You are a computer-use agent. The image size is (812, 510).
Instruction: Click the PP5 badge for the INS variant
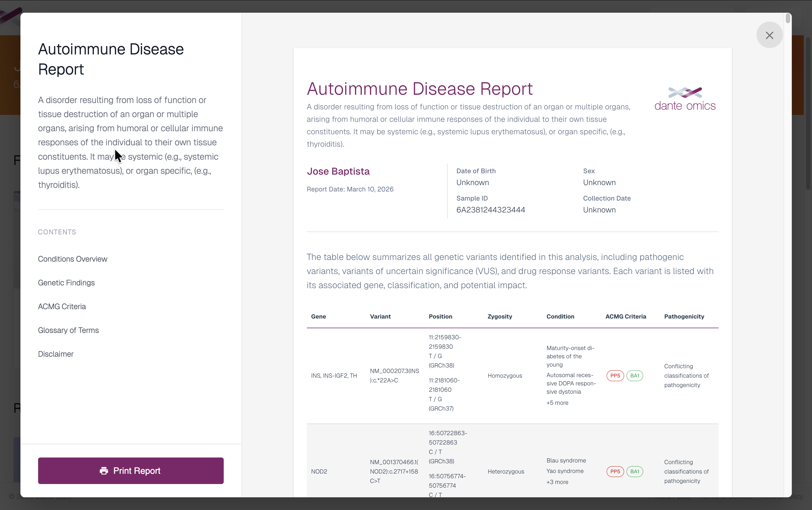[615, 375]
